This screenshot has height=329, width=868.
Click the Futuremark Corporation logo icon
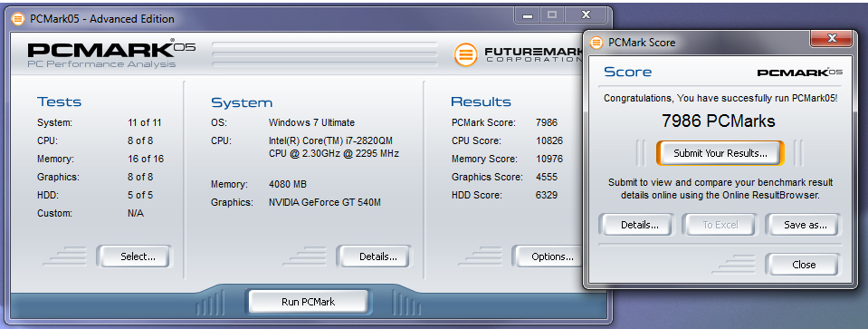(x=465, y=54)
